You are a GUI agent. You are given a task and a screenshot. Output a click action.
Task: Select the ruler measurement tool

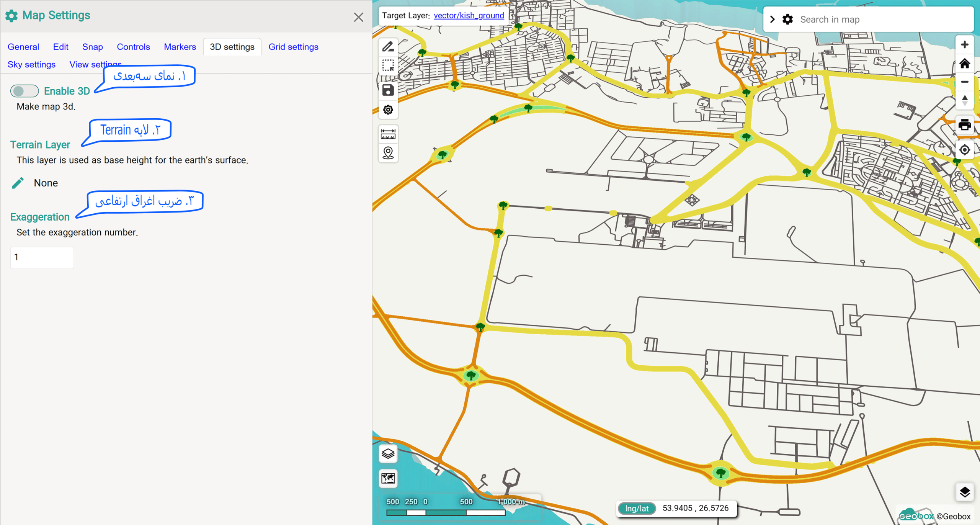point(388,134)
